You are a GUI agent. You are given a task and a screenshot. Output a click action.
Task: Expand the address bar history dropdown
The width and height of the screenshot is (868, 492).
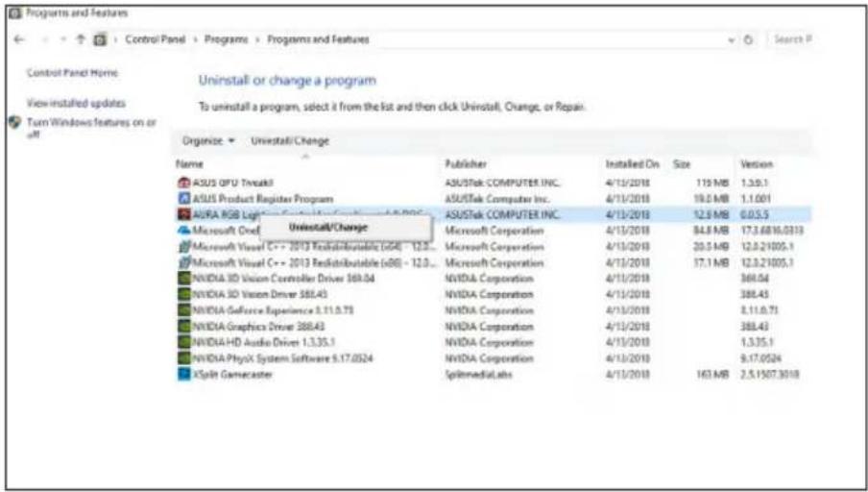[x=732, y=40]
